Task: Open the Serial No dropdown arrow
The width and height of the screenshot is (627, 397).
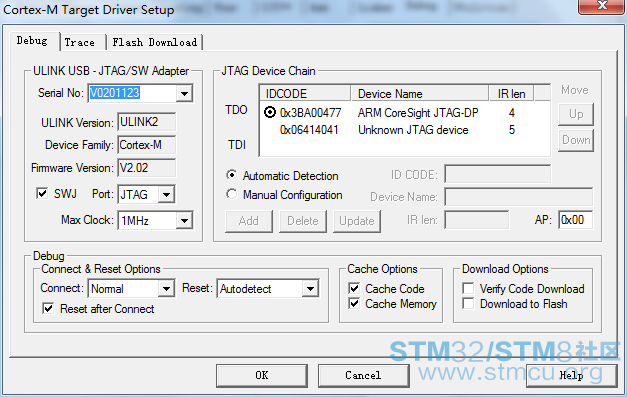Action: (x=184, y=94)
